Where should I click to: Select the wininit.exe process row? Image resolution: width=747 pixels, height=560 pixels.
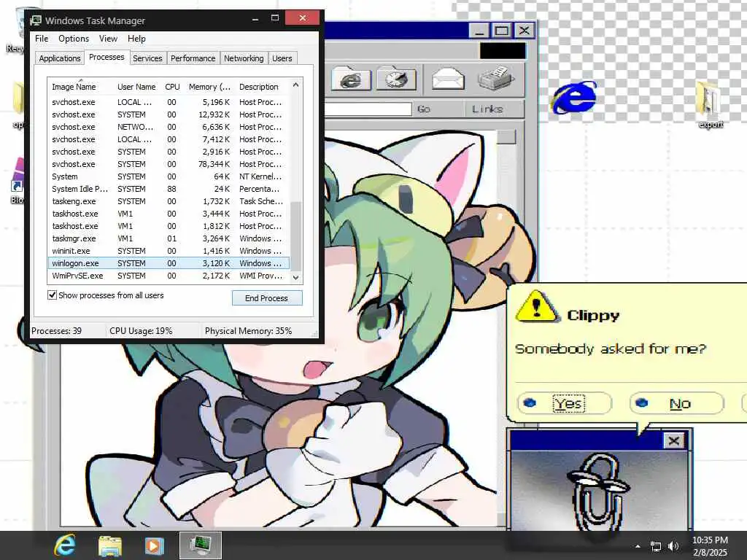pos(169,251)
